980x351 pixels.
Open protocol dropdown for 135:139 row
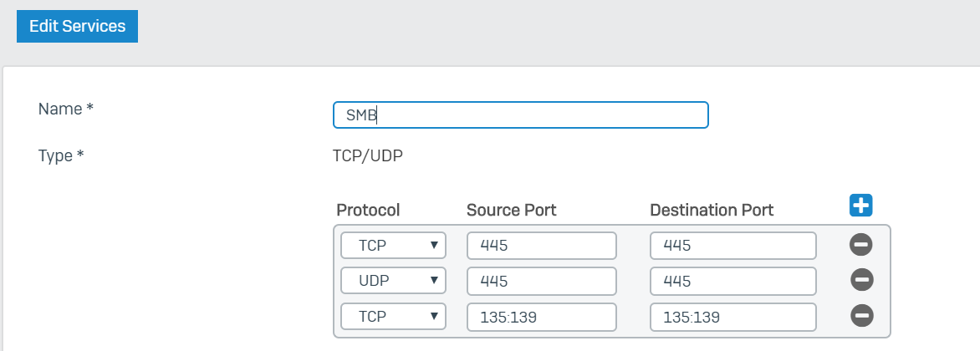pos(393,317)
